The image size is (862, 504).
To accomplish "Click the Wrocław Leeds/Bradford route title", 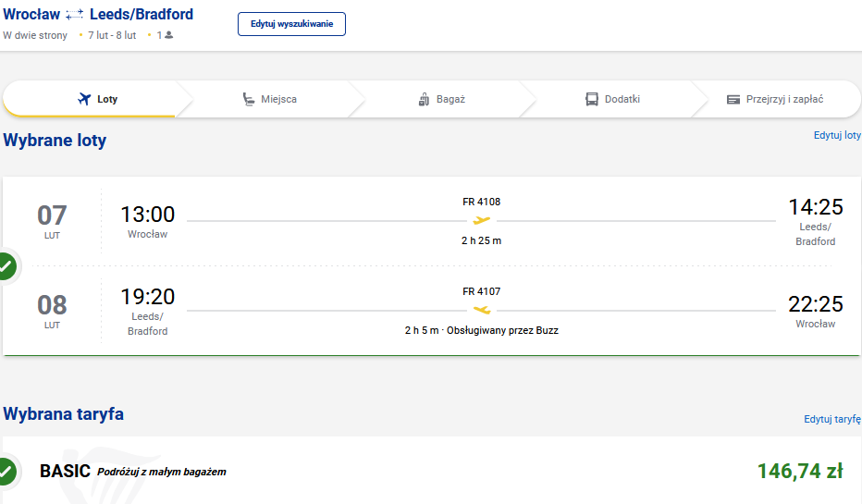I will pyautogui.click(x=98, y=14).
